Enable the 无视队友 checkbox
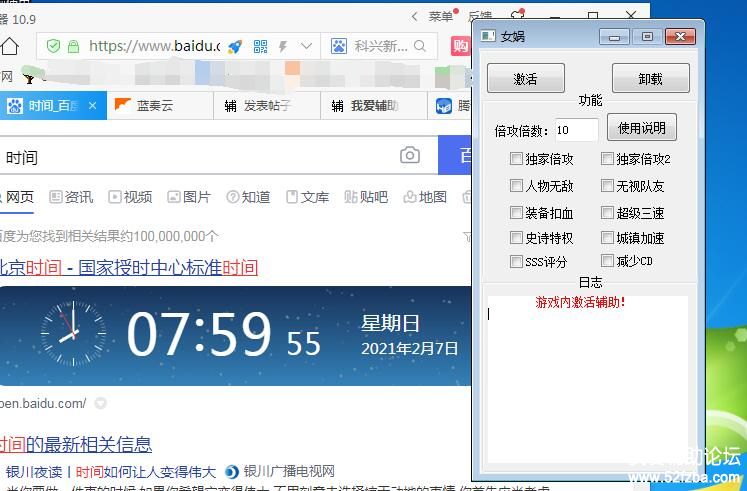This screenshot has width=747, height=491. pos(607,185)
